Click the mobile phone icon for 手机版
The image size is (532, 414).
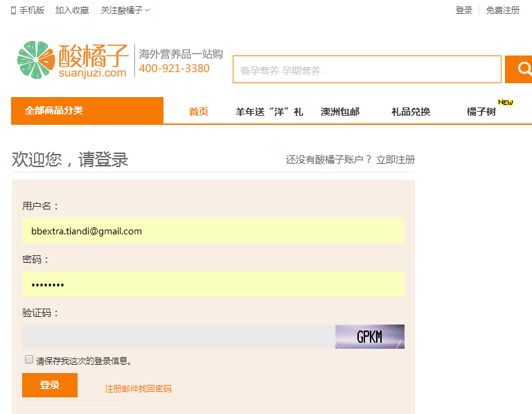click(13, 10)
